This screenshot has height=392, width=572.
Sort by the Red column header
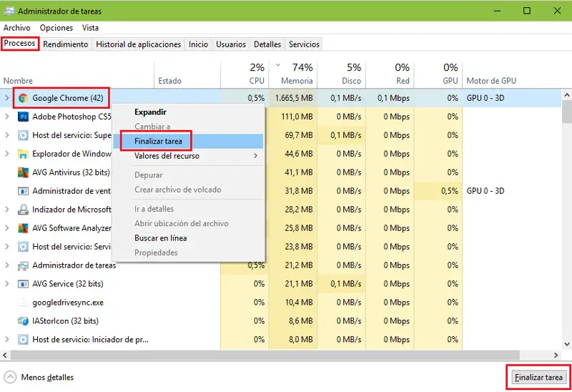tap(390, 74)
